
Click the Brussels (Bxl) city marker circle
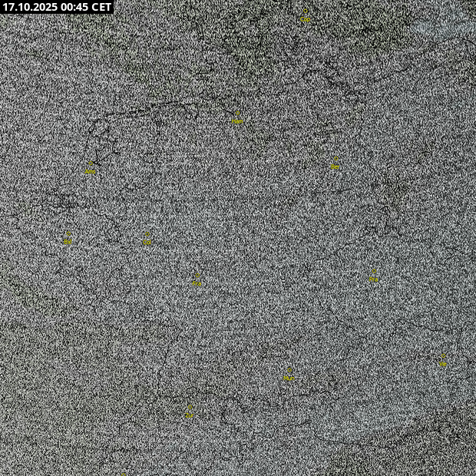point(68,233)
